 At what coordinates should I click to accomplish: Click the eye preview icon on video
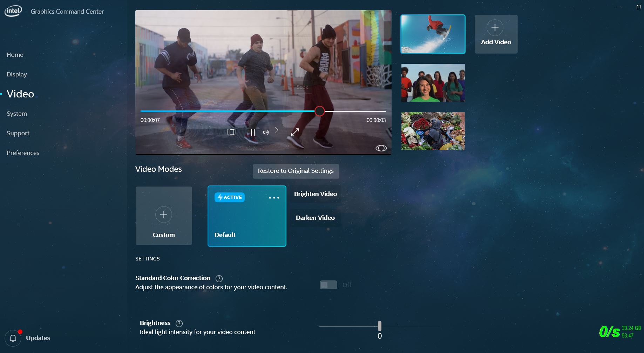pyautogui.click(x=381, y=148)
